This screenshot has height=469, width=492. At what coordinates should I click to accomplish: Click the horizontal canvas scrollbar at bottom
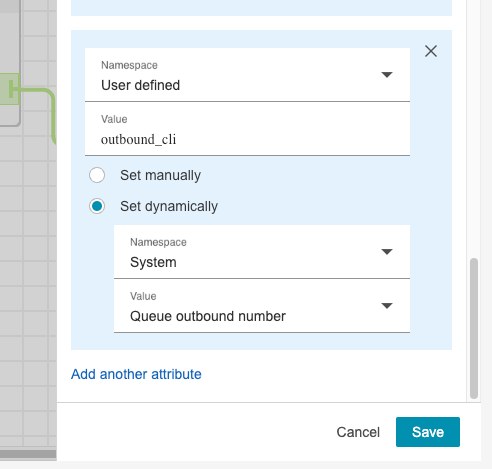[x=28, y=454]
